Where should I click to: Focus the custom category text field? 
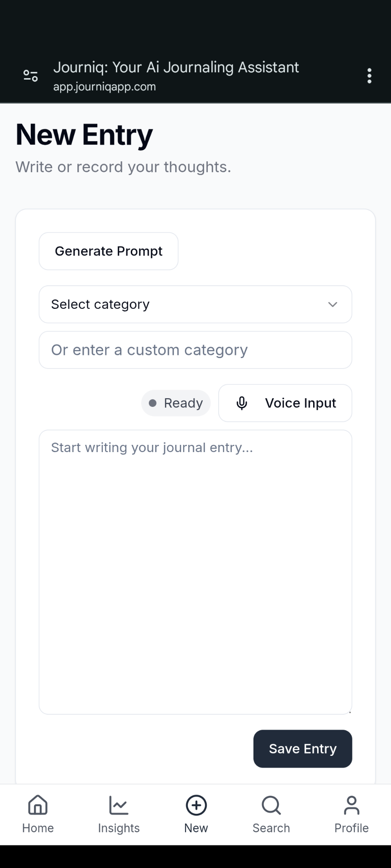tap(195, 350)
